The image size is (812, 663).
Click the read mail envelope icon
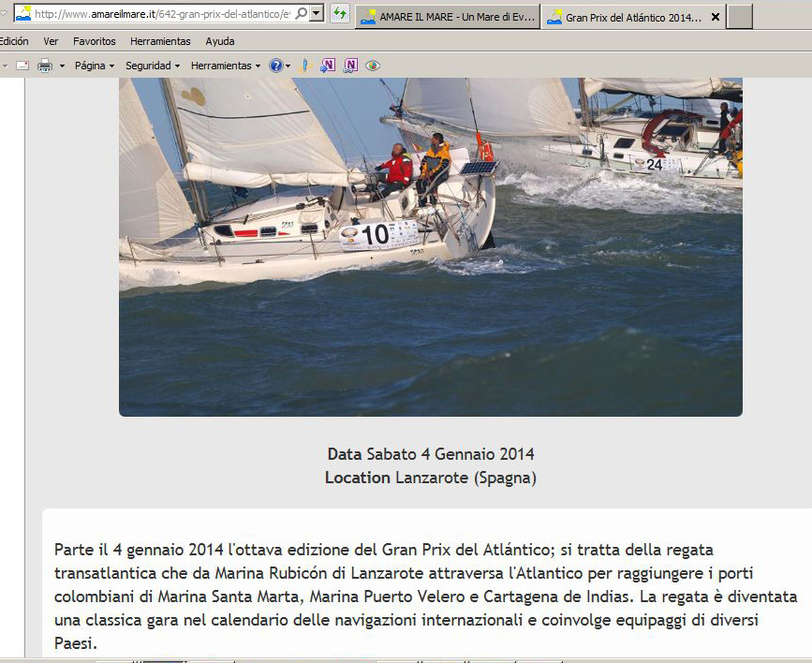[x=22, y=66]
